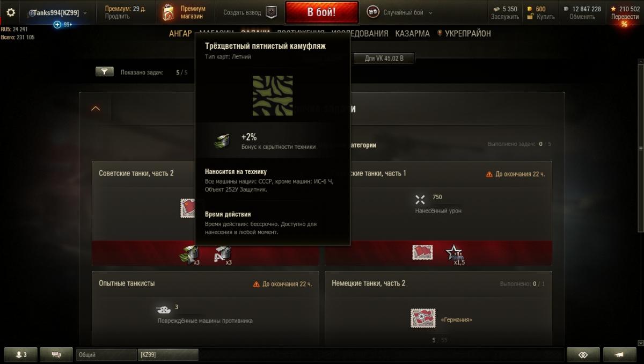Start the battle with the В бой! button
644x364 pixels.
pyautogui.click(x=322, y=12)
